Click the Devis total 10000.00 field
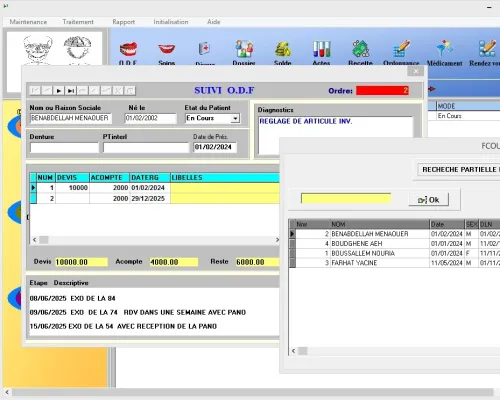500x400 pixels. pyautogui.click(x=81, y=262)
